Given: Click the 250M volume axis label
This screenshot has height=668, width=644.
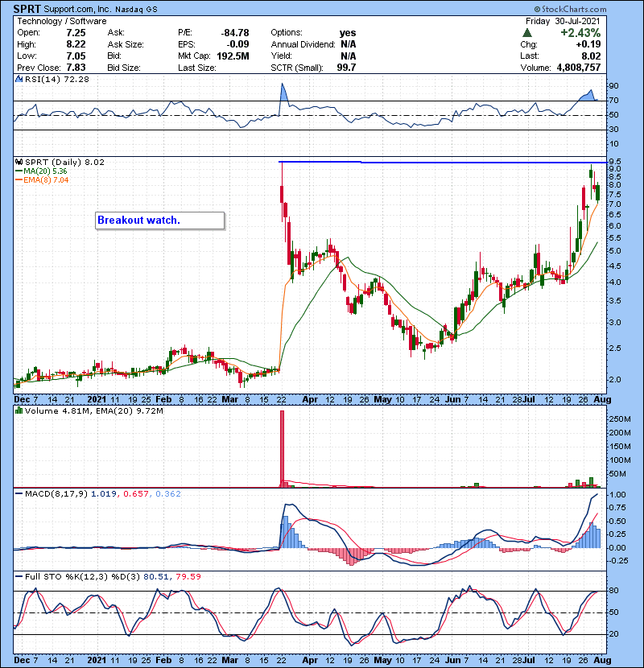Looking at the screenshot, I should [x=620, y=419].
